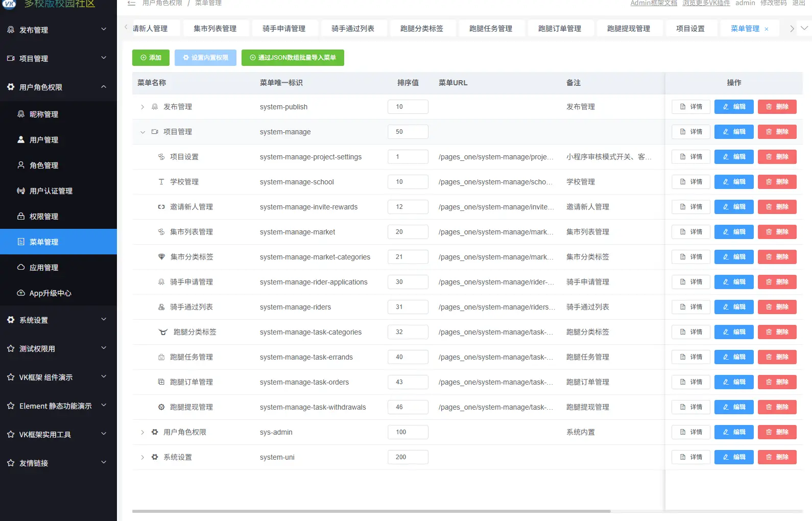The height and width of the screenshot is (521, 812).
Task: Expand the 发布管理 table row
Action: (142, 107)
